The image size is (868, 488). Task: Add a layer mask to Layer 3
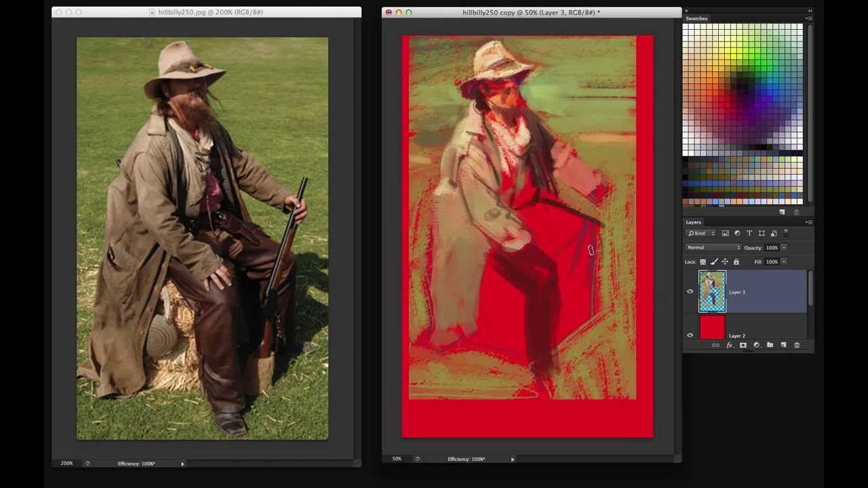tap(743, 345)
